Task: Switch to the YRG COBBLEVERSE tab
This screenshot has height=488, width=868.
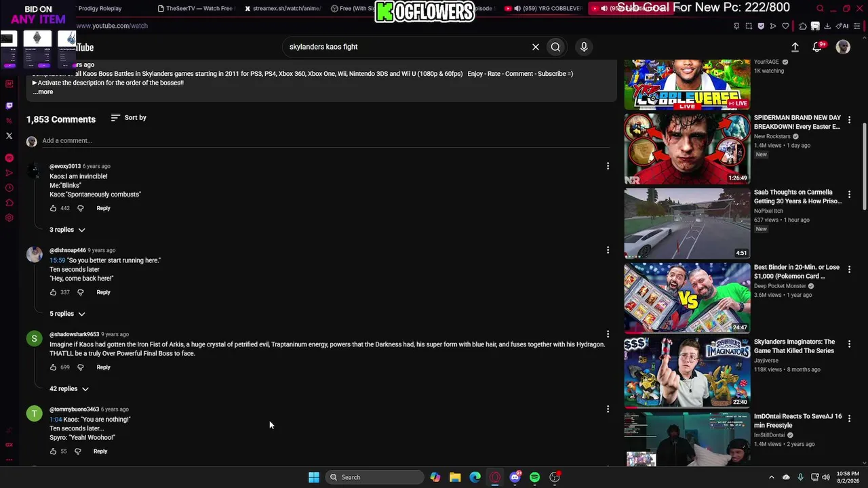Action: [543, 8]
